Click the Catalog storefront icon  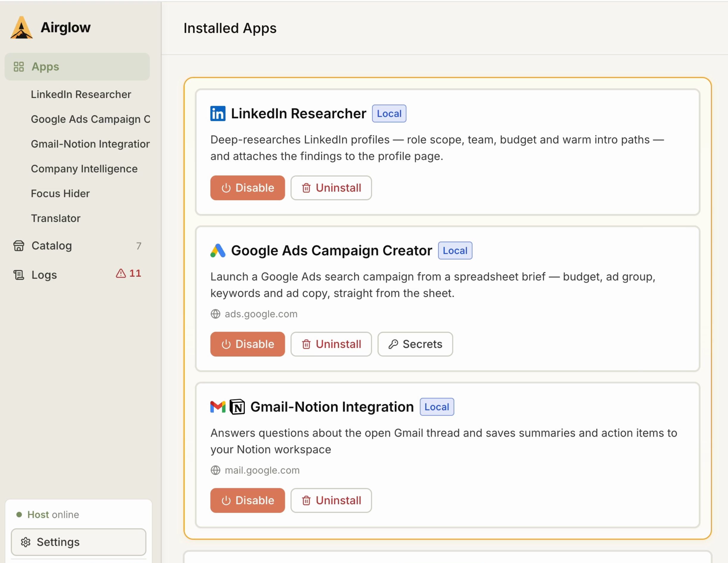tap(19, 246)
